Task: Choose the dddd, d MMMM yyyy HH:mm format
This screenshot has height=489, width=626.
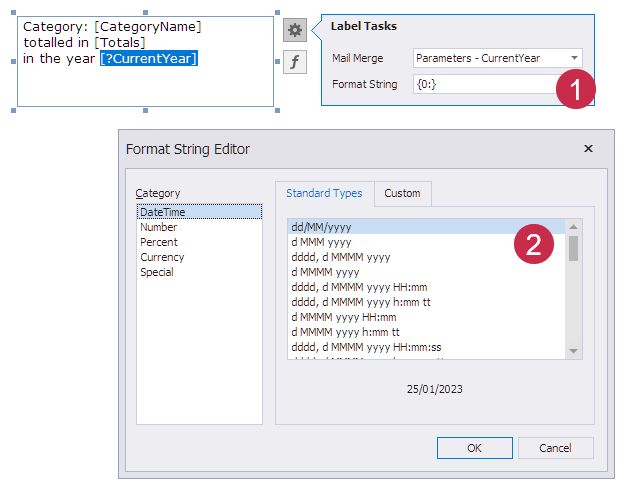Action: coord(426,287)
